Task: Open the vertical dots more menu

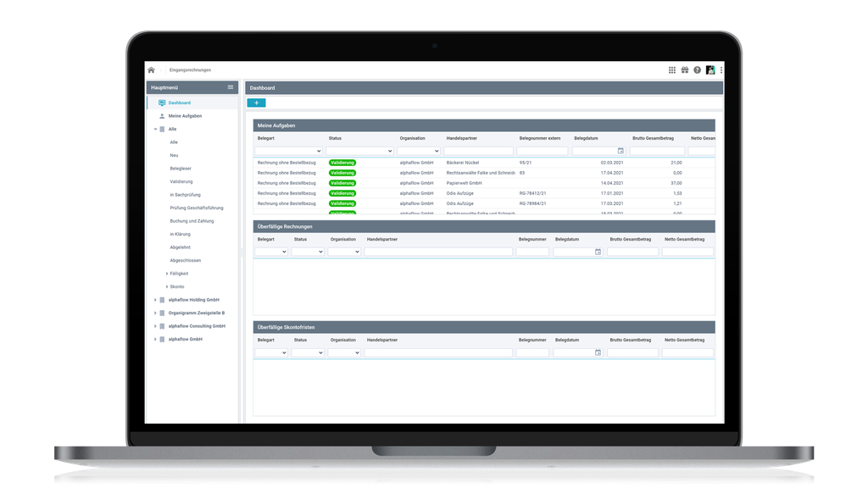Action: pyautogui.click(x=721, y=70)
